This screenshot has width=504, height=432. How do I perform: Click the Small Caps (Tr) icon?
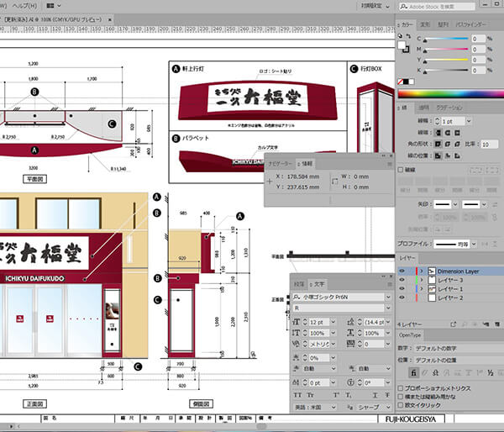tap(310, 395)
